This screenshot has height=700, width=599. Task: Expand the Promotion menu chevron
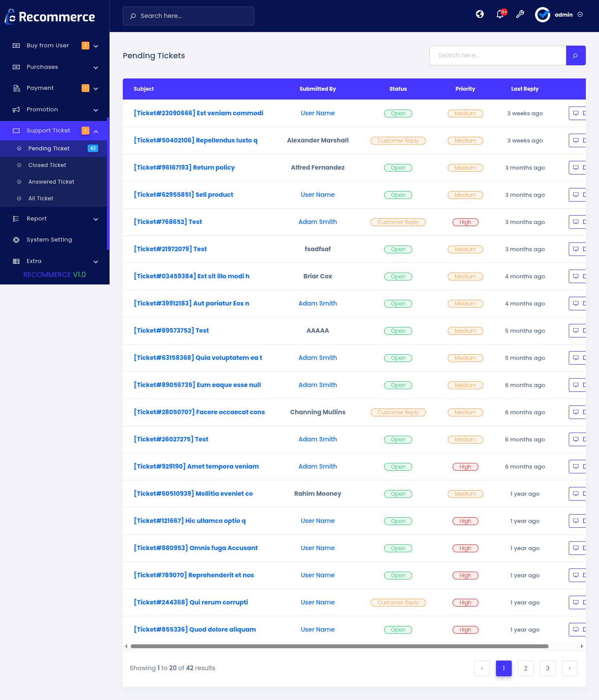tap(96, 110)
